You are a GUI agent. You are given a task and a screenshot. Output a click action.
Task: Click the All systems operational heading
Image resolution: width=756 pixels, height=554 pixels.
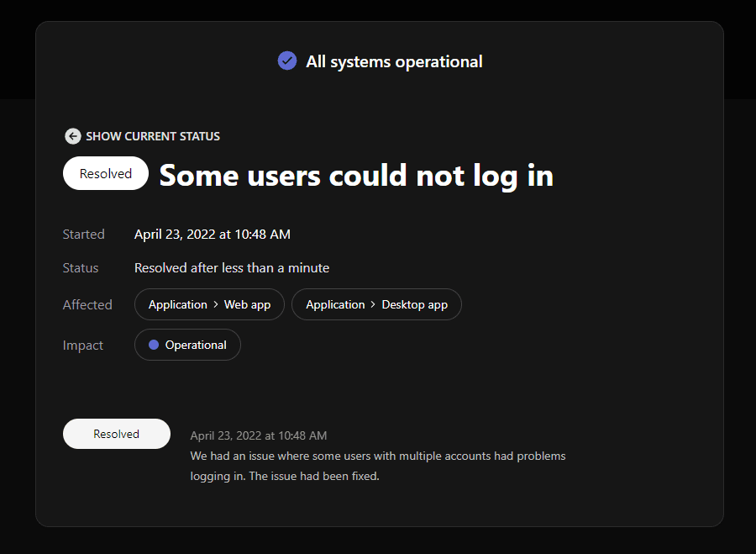coord(394,61)
